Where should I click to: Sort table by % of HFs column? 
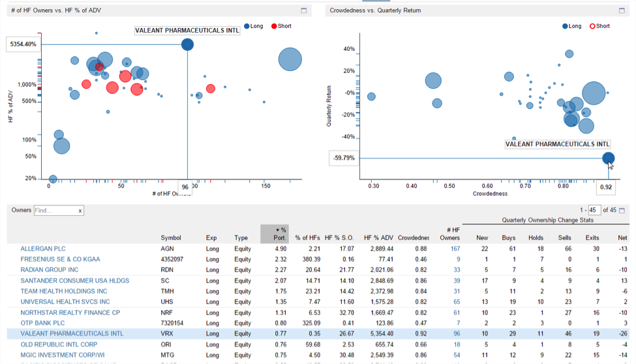(x=307, y=238)
